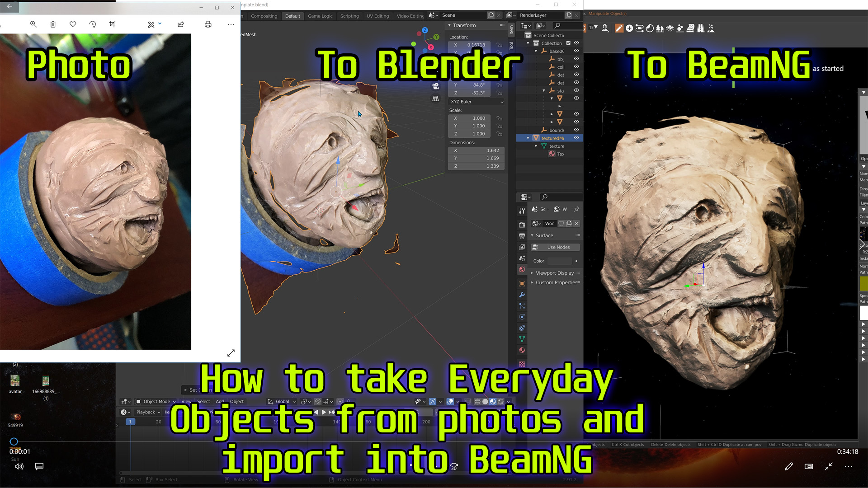Open Edit & Create menu in Photos
Image resolution: width=868 pixels, height=488 pixels.
(154, 24)
